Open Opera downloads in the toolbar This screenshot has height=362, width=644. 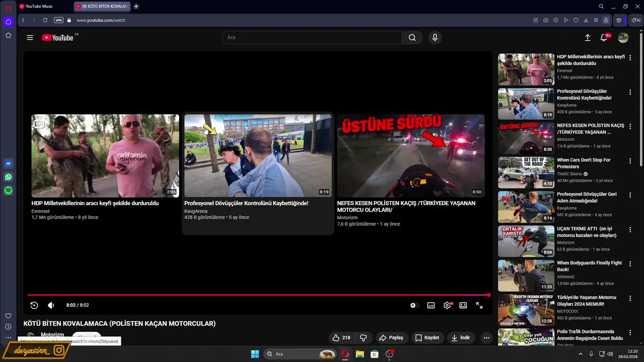tap(586, 20)
